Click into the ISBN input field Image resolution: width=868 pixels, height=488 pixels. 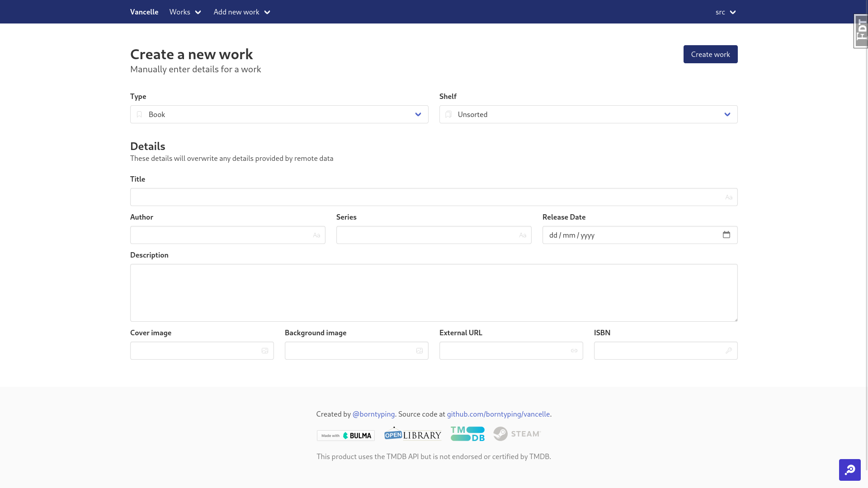660,351
